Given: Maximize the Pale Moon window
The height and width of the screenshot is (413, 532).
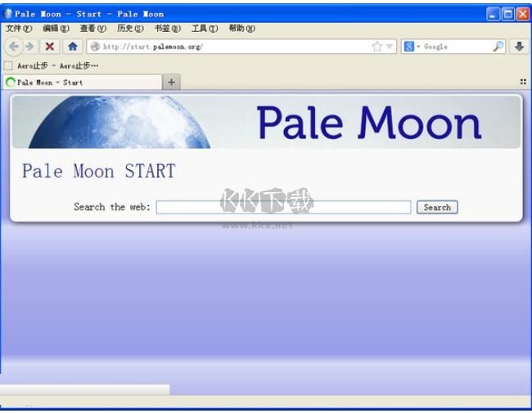Looking at the screenshot, I should pyautogui.click(x=508, y=14).
